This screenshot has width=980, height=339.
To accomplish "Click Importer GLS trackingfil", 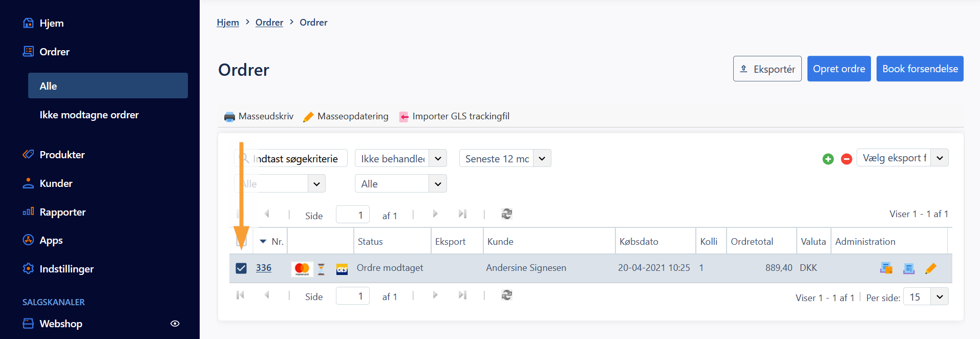I will pyautogui.click(x=454, y=116).
